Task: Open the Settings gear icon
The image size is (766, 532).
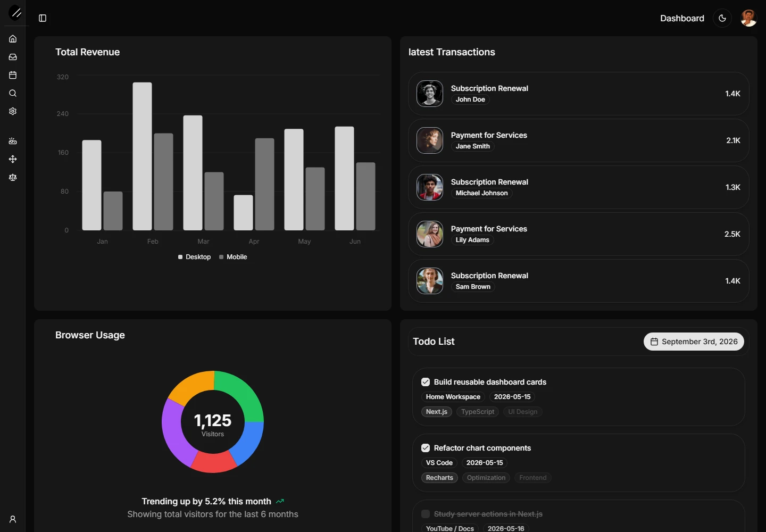Action: (13, 111)
